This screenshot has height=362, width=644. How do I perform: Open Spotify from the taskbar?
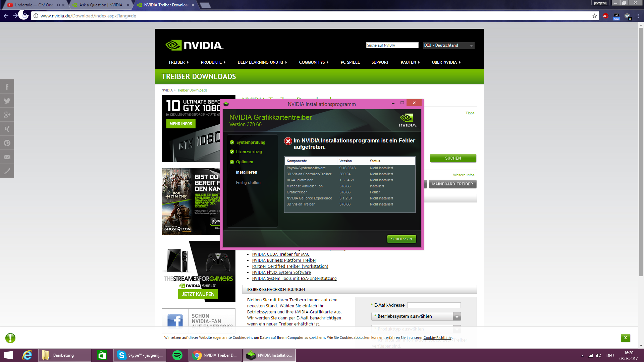pyautogui.click(x=177, y=355)
